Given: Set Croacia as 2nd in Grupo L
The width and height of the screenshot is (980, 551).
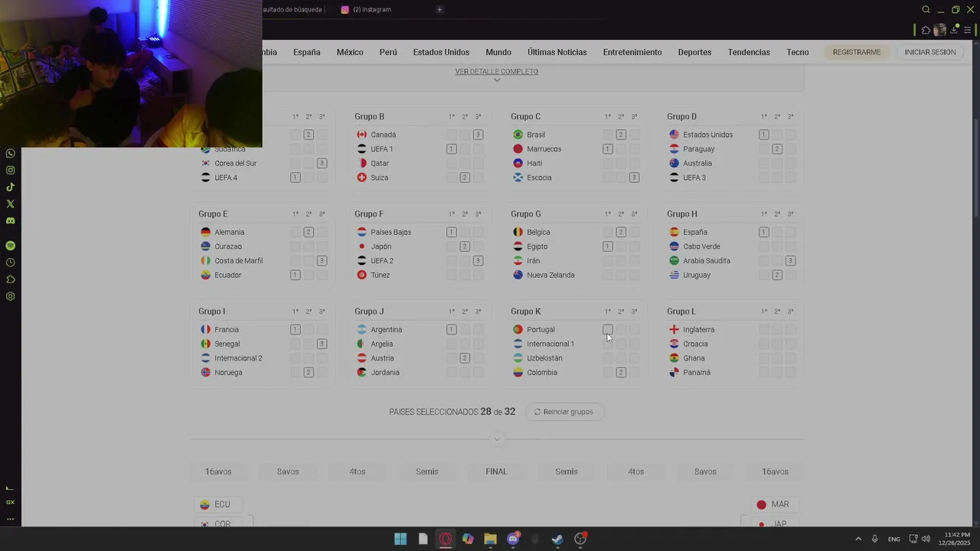Looking at the screenshot, I should (777, 344).
